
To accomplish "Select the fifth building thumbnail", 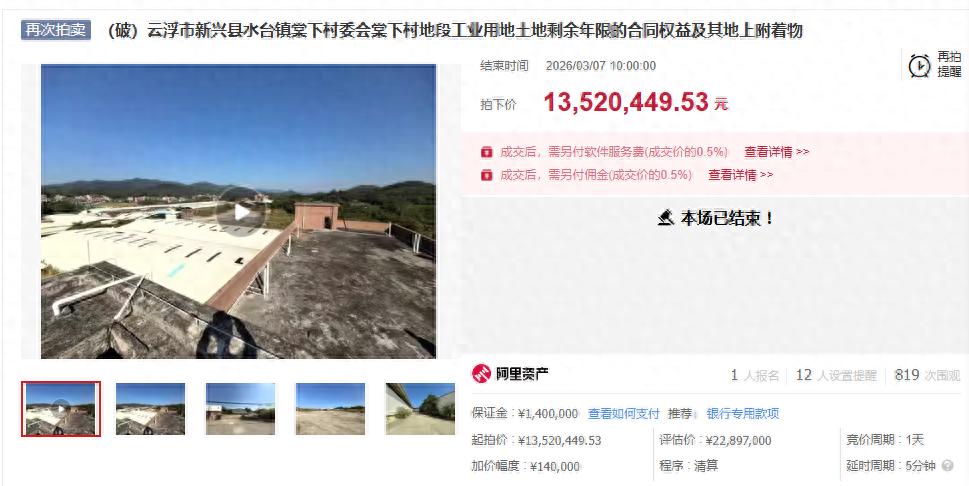I will point(420,409).
